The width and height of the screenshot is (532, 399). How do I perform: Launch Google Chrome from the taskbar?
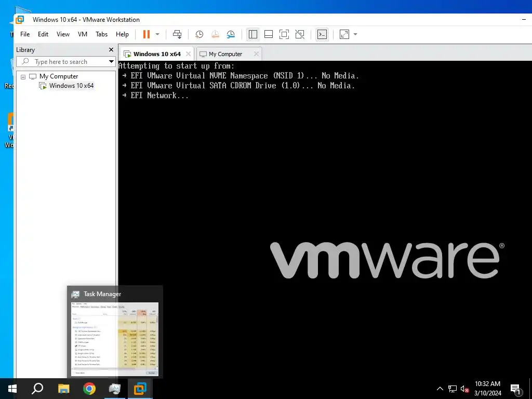pyautogui.click(x=89, y=389)
